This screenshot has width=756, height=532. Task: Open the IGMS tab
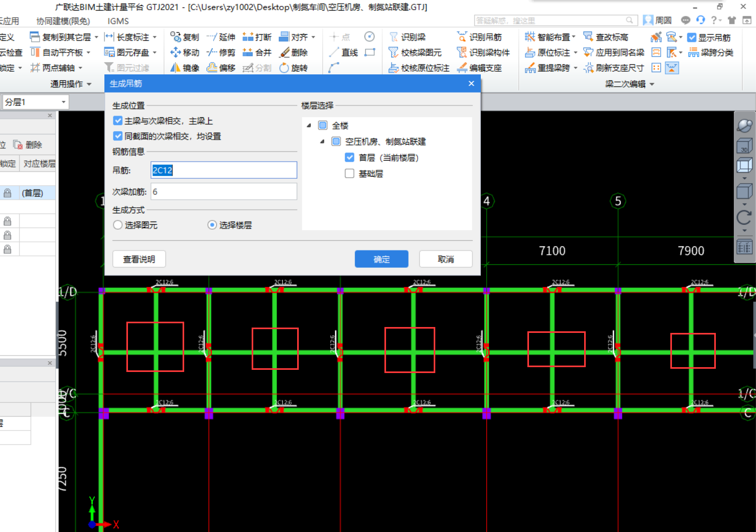[118, 21]
